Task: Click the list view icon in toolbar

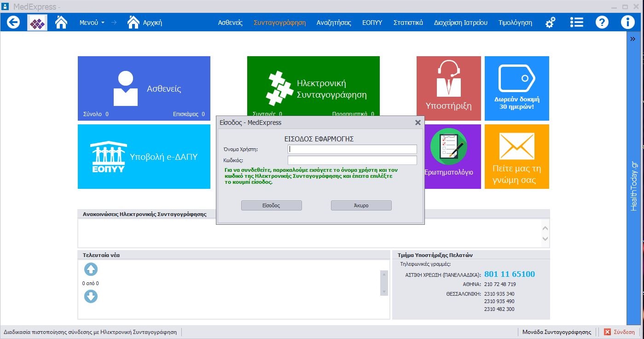Action: coord(576,22)
